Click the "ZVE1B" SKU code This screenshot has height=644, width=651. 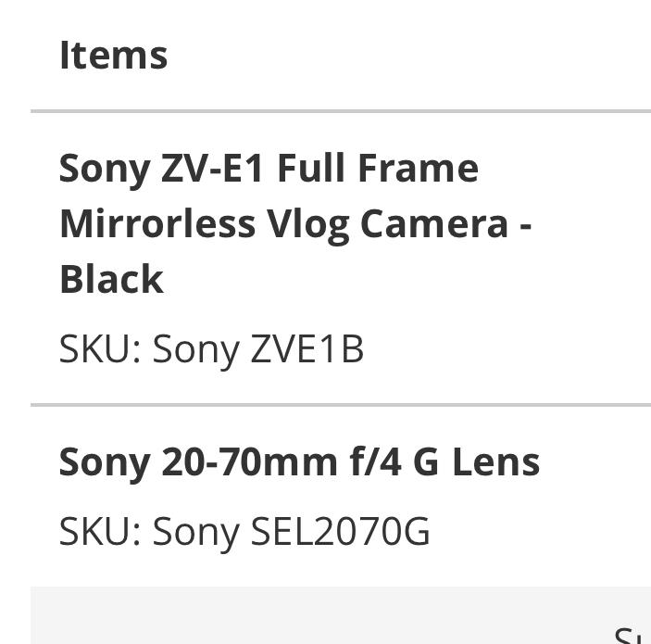tap(307, 349)
